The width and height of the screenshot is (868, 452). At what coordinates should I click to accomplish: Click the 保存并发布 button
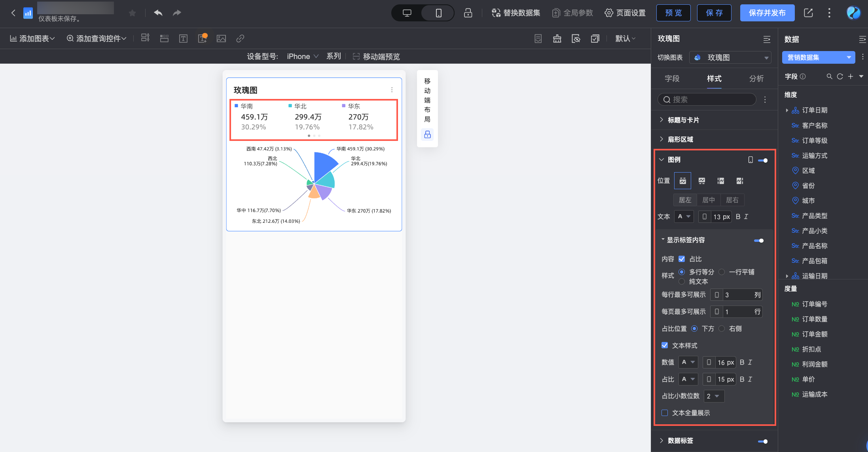coord(767,13)
